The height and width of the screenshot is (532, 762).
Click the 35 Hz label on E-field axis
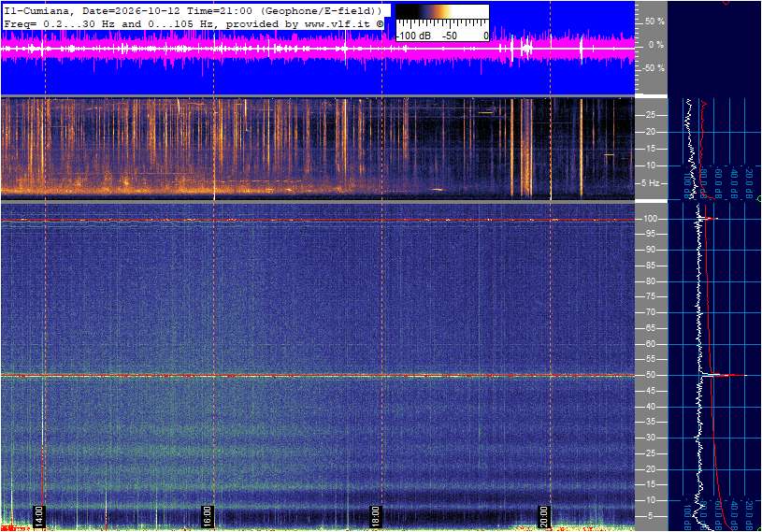click(651, 422)
